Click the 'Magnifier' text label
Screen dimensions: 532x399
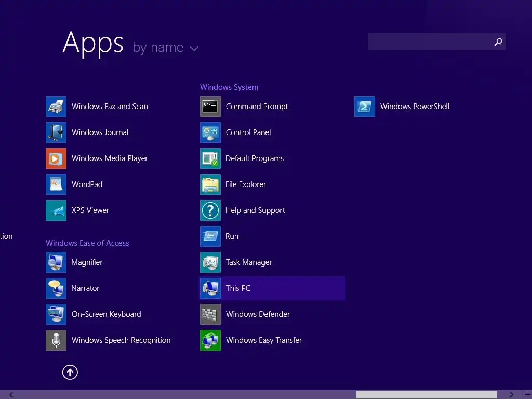[x=87, y=262]
